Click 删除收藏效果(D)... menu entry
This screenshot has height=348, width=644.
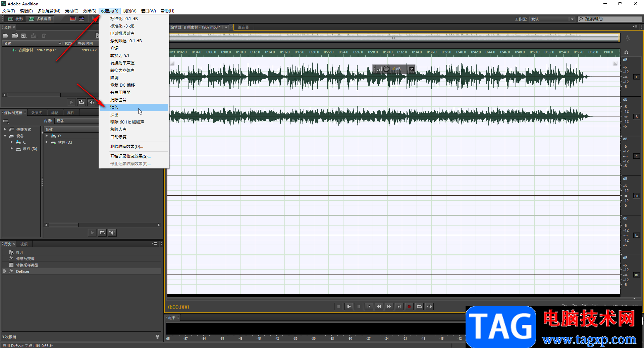pos(134,147)
